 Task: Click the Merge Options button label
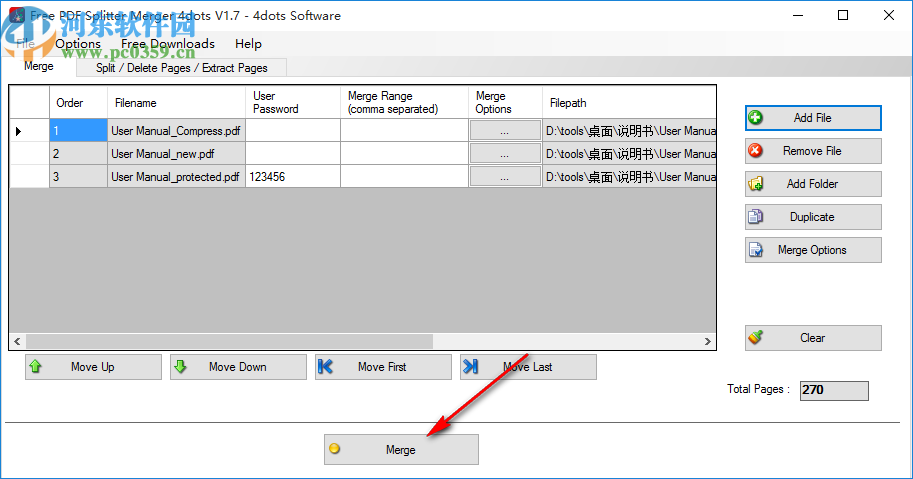click(x=812, y=250)
